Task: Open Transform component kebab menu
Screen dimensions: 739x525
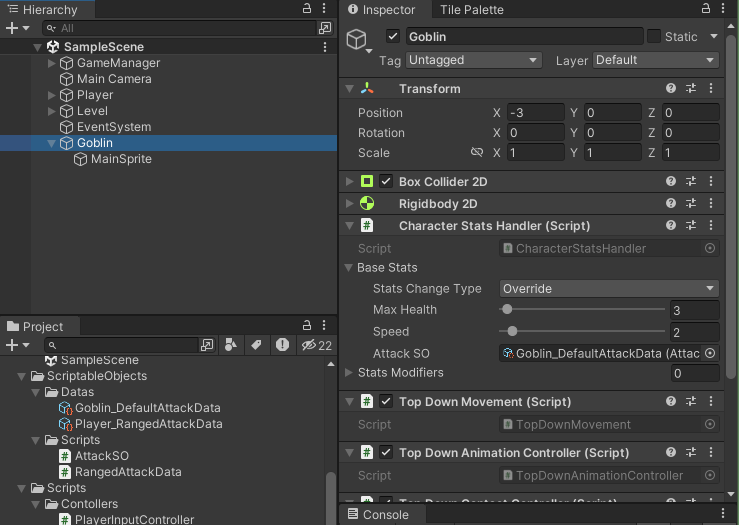Action: 711,88
